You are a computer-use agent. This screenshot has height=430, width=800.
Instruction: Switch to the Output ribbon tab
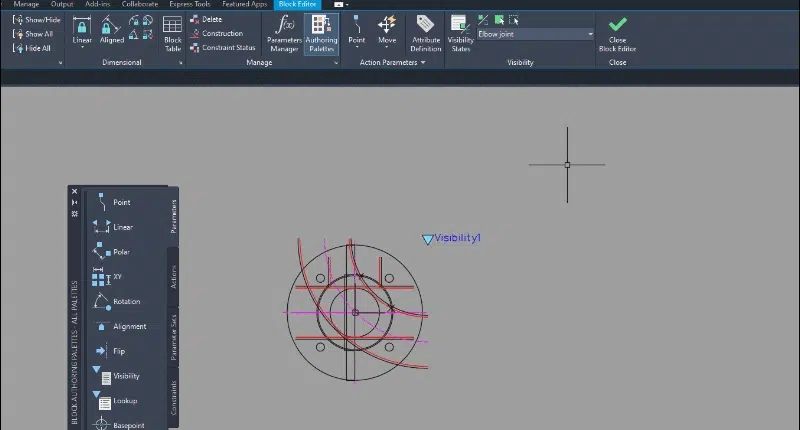[62, 4]
